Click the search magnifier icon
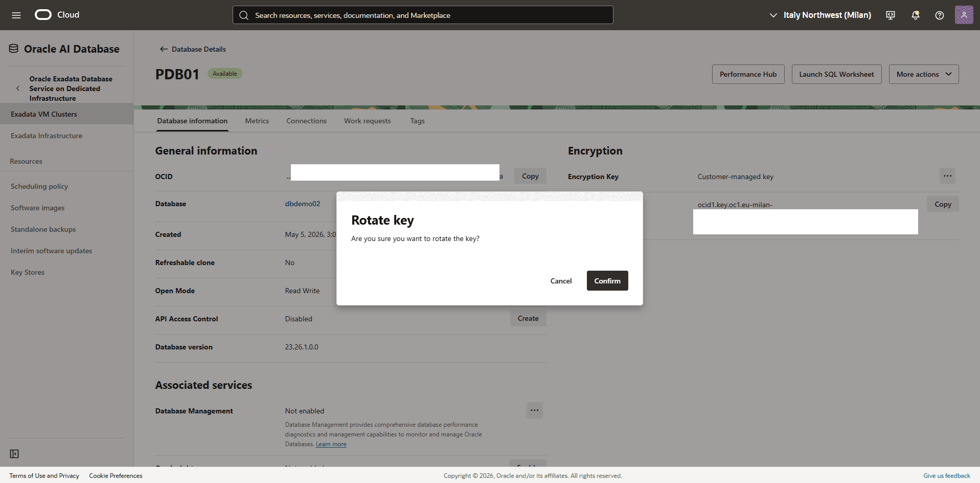The height and width of the screenshot is (483, 980). click(x=244, y=15)
